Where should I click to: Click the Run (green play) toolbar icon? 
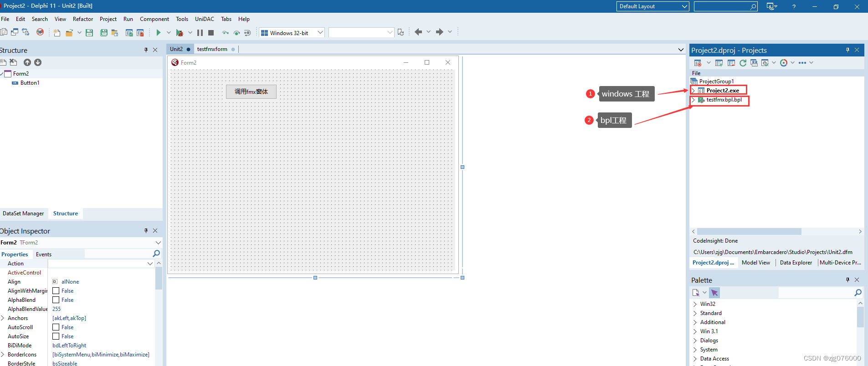[158, 32]
